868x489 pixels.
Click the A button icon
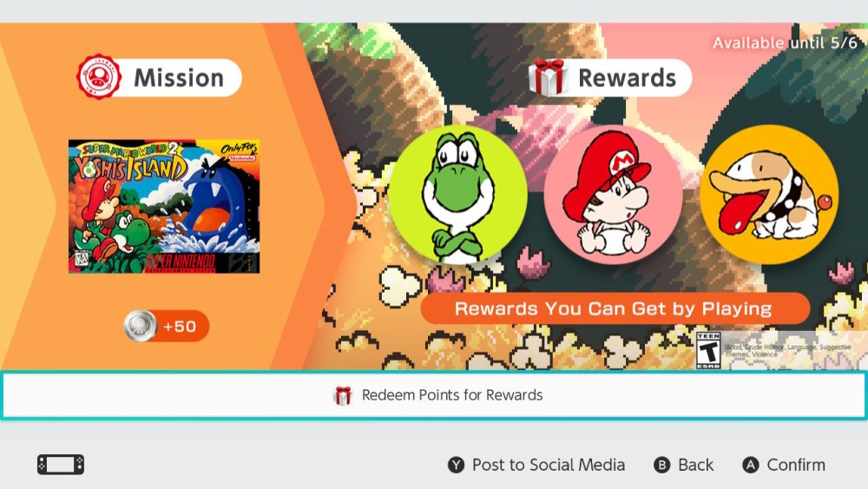click(x=751, y=466)
